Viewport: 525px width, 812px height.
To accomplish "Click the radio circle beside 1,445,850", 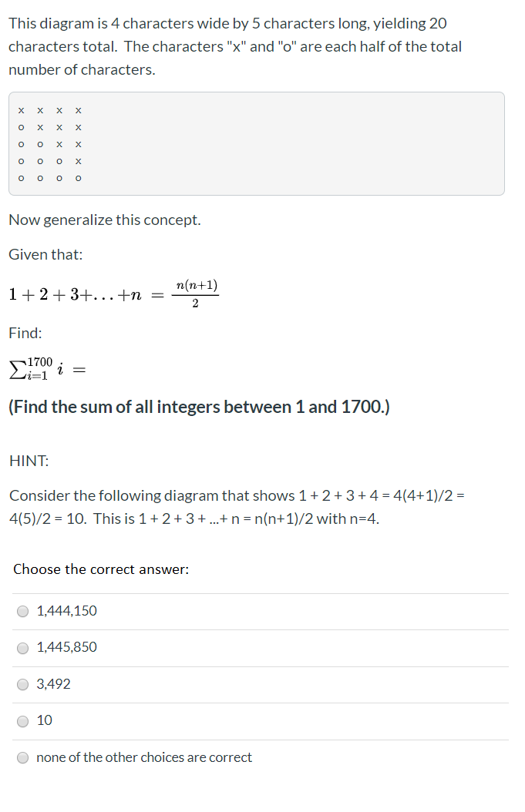I will coord(22,648).
